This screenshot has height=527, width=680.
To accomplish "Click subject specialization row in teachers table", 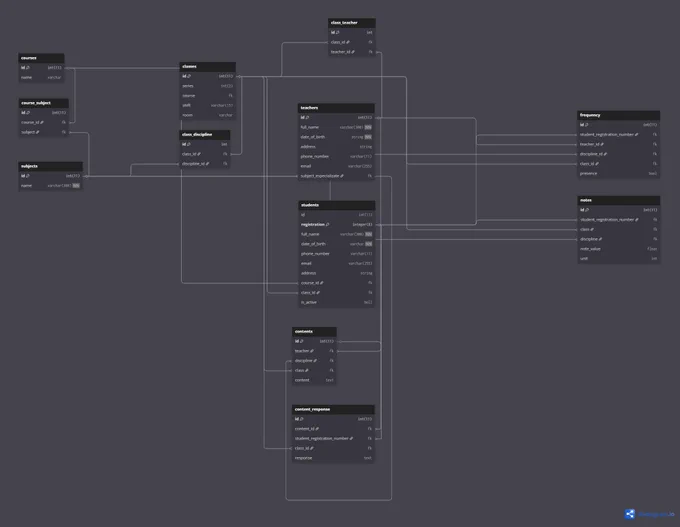I will (x=336, y=176).
